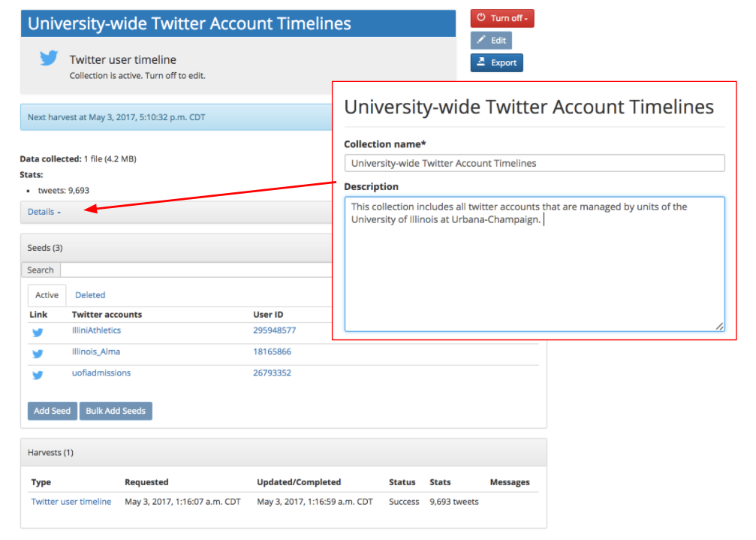The image size is (756, 540).
Task: Click user ID 295948577
Action: 274,330
